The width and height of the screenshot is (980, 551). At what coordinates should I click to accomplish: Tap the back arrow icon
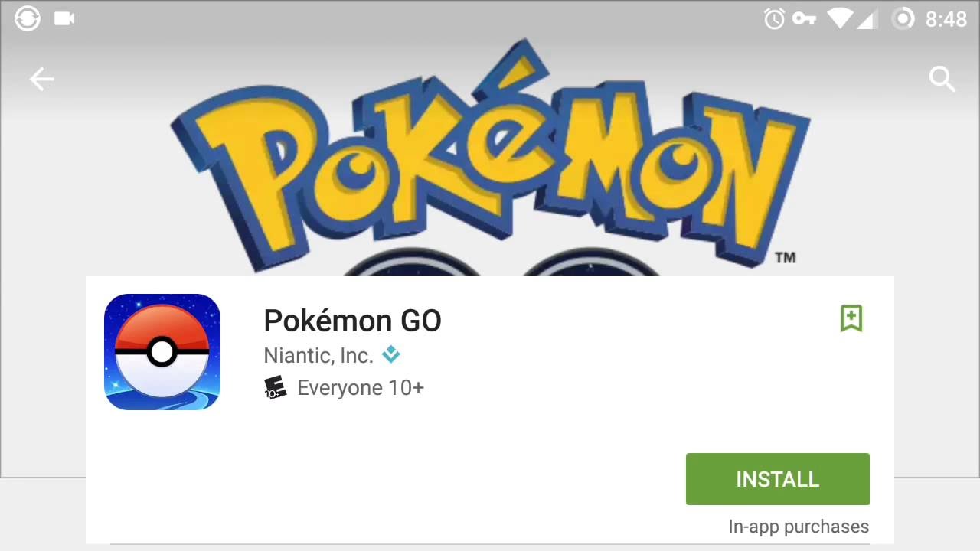42,79
